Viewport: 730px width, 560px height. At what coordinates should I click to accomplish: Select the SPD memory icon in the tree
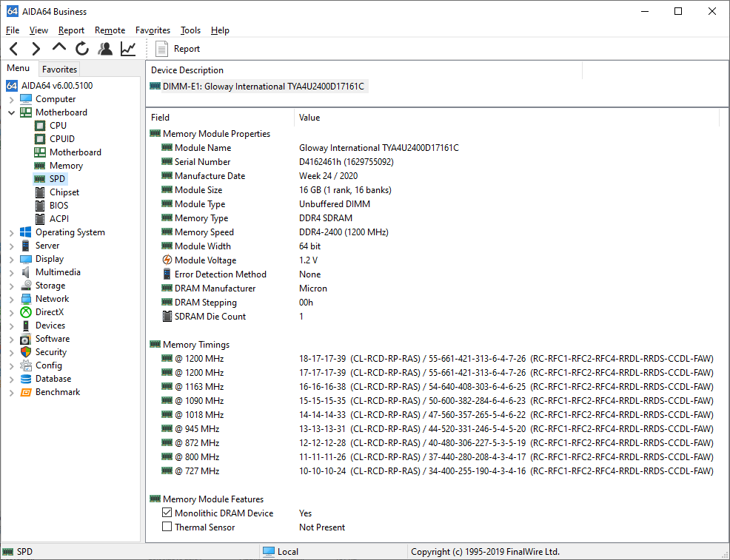tap(40, 178)
